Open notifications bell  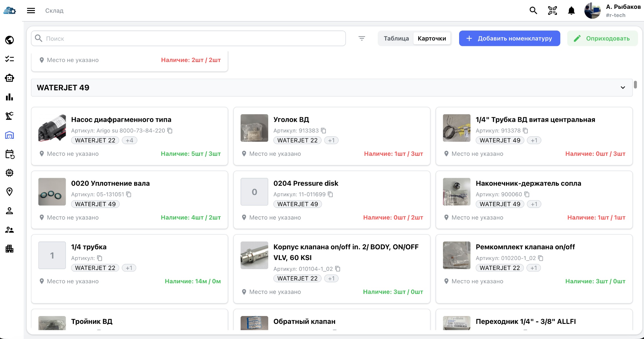coord(571,11)
